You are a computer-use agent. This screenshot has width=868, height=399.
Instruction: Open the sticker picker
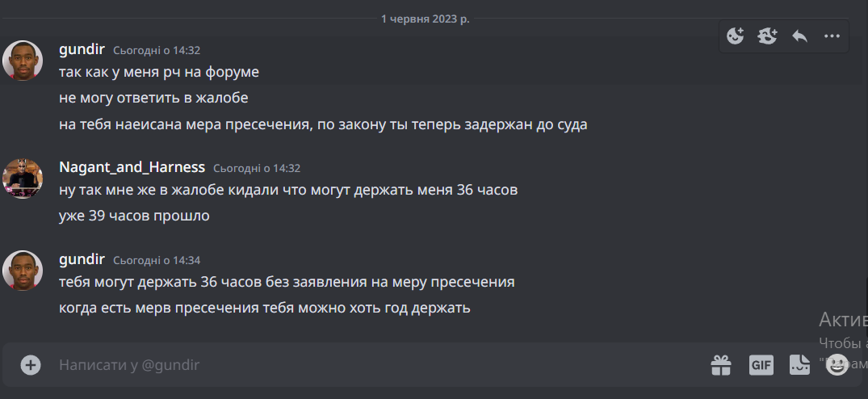coord(799,365)
